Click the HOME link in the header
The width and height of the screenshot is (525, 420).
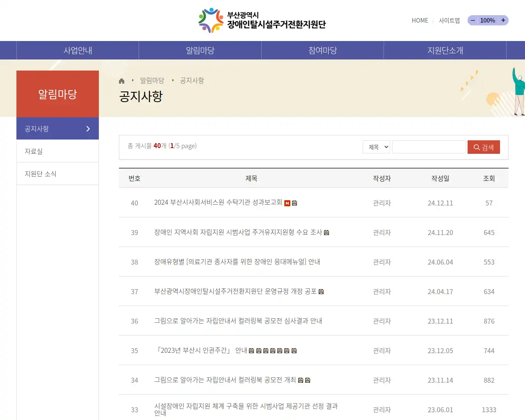click(x=420, y=21)
